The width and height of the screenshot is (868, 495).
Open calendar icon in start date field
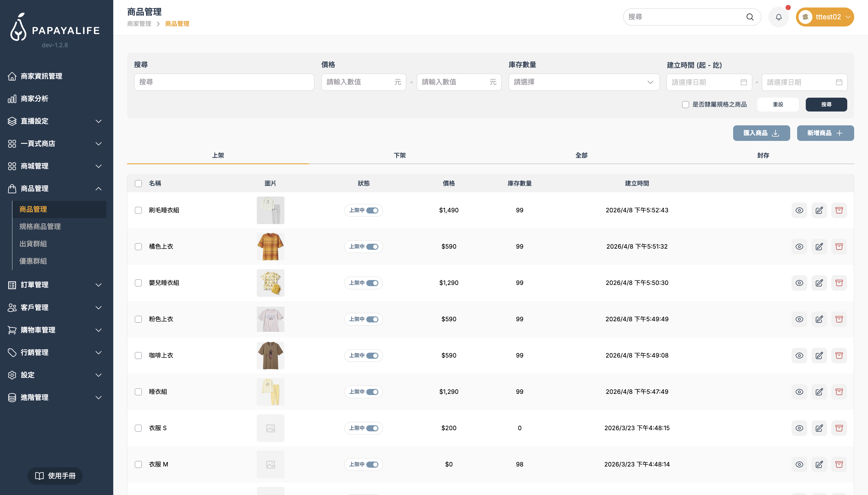(x=744, y=82)
